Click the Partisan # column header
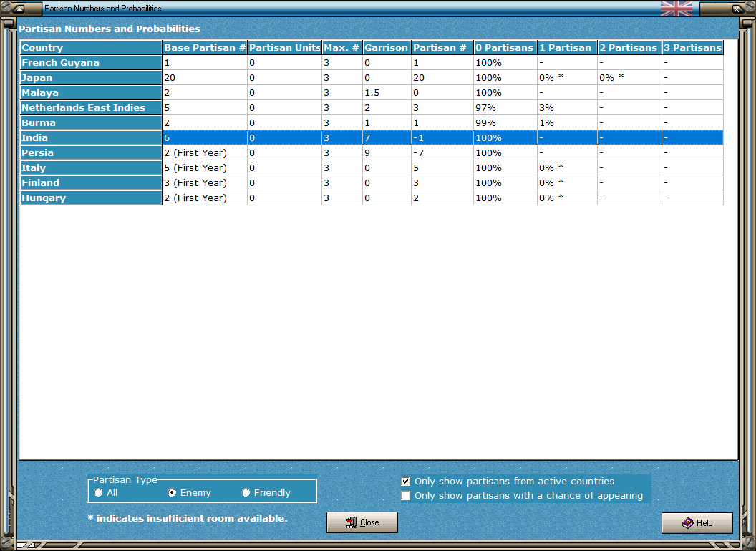756x551 pixels. pos(442,47)
